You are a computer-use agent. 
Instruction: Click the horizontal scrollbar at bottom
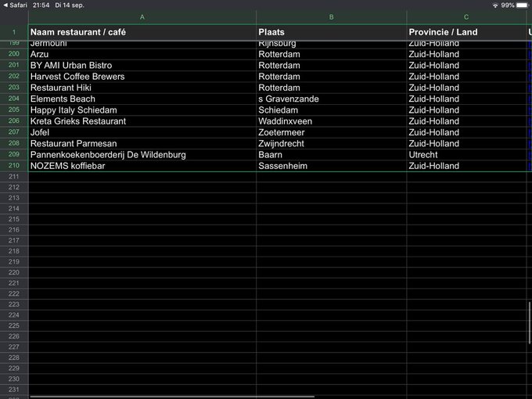click(172, 397)
